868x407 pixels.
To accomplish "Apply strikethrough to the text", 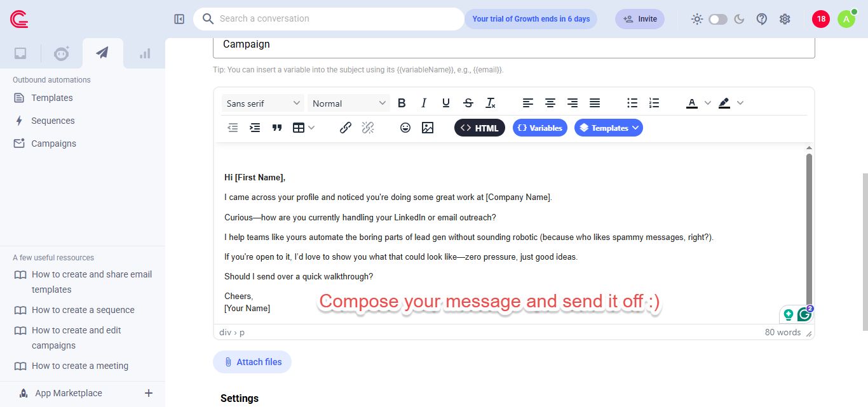I will coord(468,102).
